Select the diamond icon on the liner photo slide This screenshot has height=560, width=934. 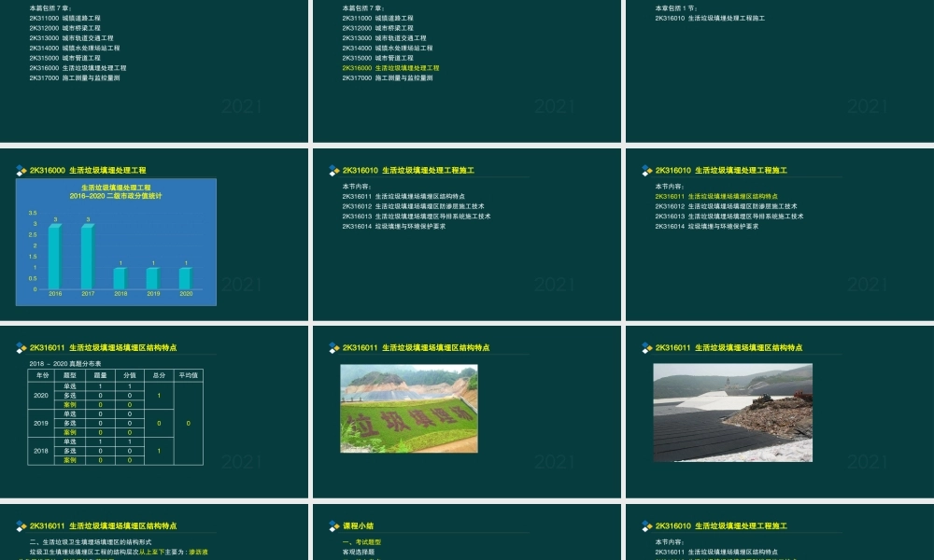click(x=647, y=348)
